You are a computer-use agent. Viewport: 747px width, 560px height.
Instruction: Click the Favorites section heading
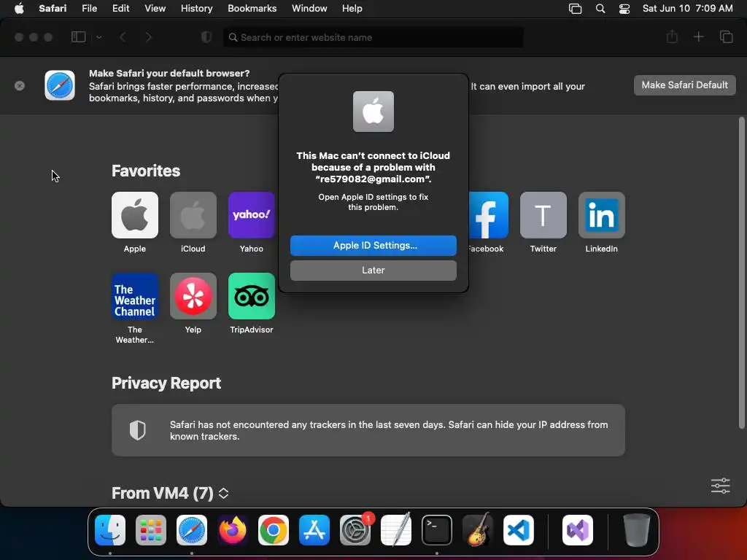pos(146,171)
